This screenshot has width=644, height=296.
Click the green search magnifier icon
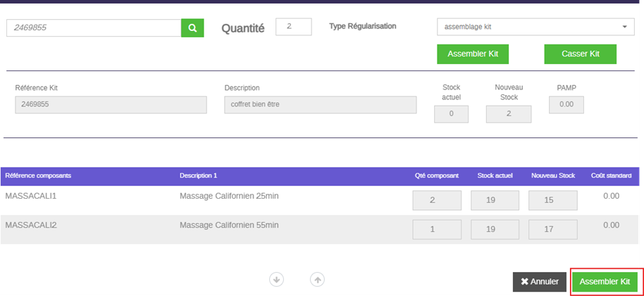(x=192, y=28)
